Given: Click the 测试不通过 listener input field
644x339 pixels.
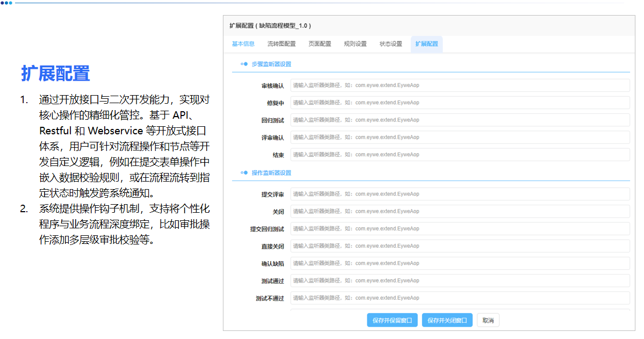Looking at the screenshot, I should pyautogui.click(x=460, y=298).
